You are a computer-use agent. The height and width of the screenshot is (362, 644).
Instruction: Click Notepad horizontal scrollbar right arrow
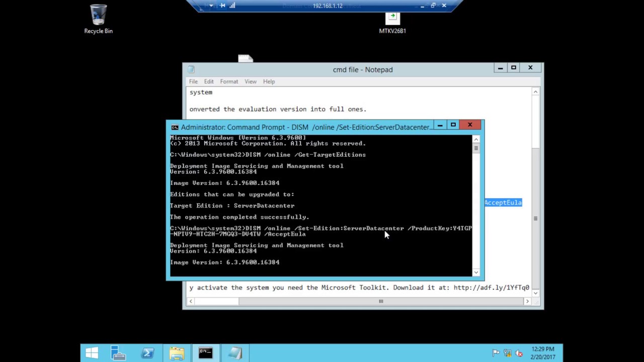tap(527, 301)
